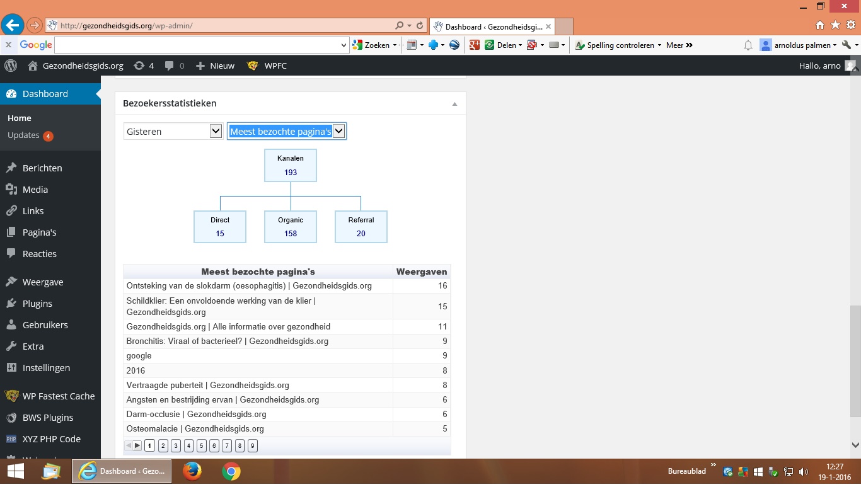861x504 pixels.
Task: Open Pagina's in the sidebar
Action: (x=50, y=232)
